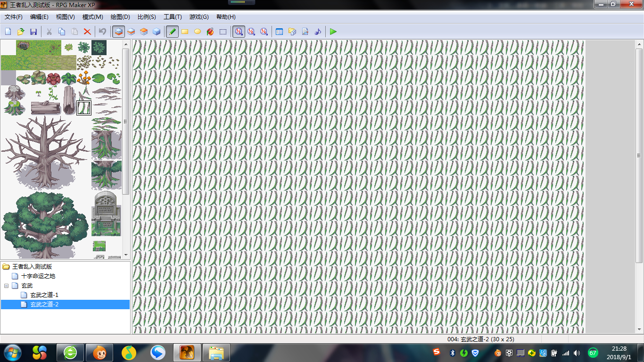The width and height of the screenshot is (644, 362).
Task: Open the 绘图(D) menu
Action: coord(120,17)
